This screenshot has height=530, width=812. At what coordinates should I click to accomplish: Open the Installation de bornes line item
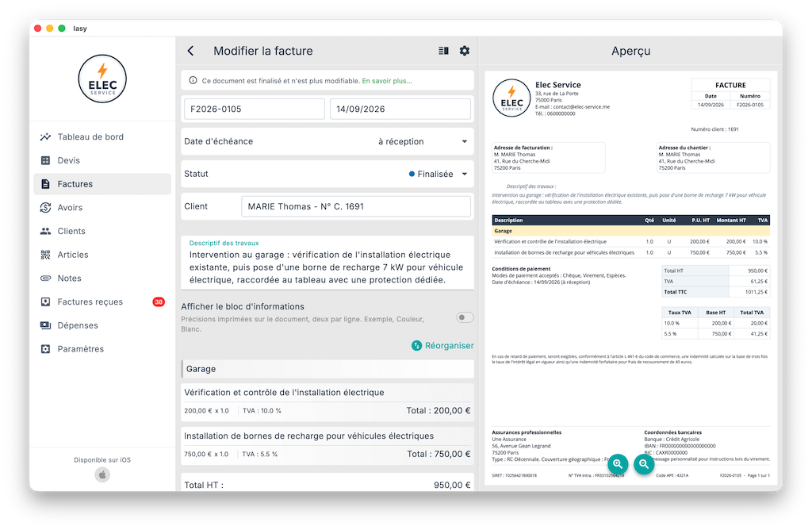(x=327, y=446)
